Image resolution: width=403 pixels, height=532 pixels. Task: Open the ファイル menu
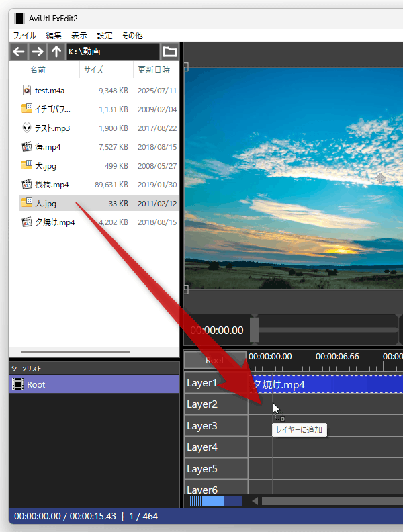coord(24,36)
